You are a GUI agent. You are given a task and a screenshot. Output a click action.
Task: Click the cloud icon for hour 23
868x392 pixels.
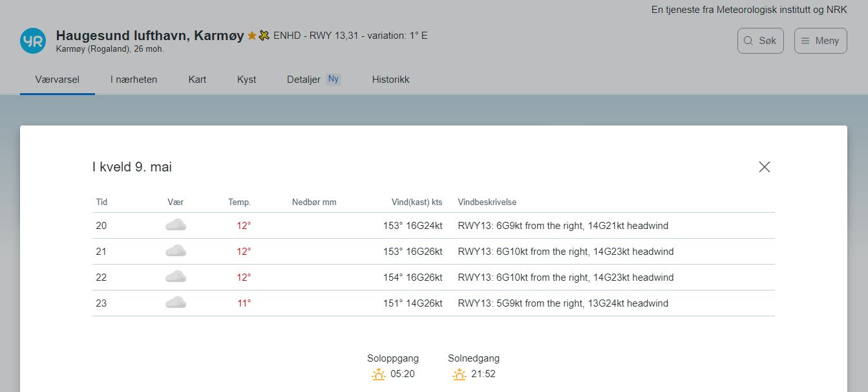(x=176, y=303)
